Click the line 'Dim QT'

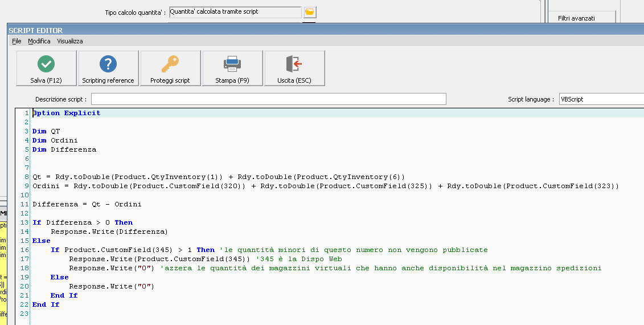tap(46, 131)
